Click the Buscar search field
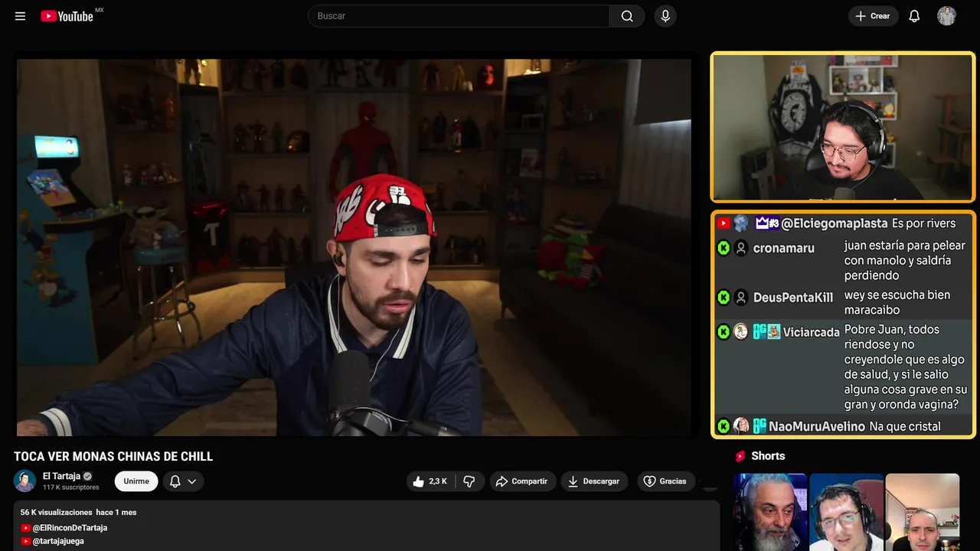980x551 pixels. coord(458,16)
